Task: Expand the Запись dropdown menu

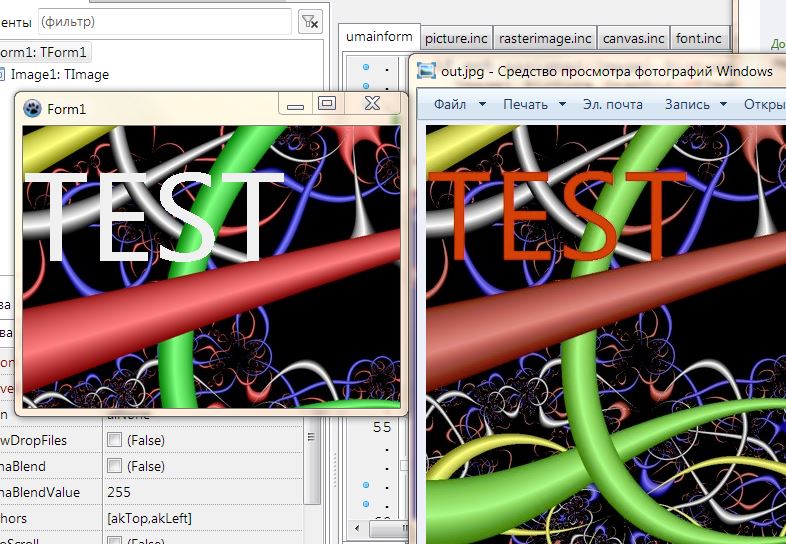Action: tap(696, 104)
